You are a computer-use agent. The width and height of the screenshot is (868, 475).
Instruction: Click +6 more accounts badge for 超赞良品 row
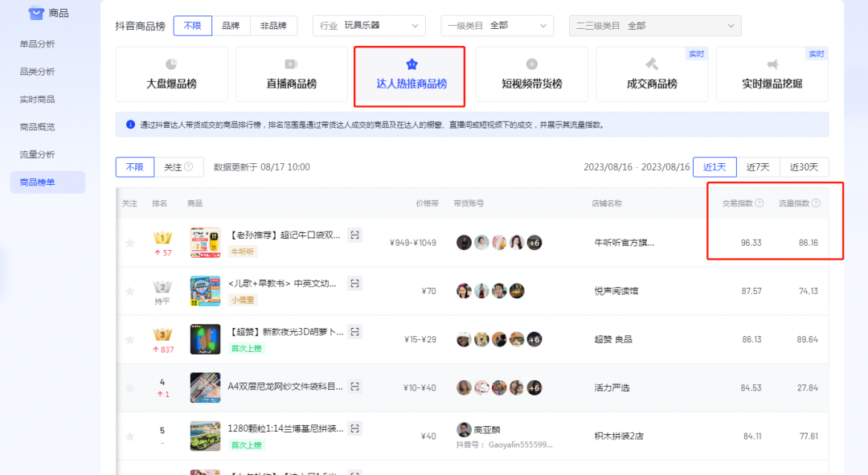click(534, 339)
